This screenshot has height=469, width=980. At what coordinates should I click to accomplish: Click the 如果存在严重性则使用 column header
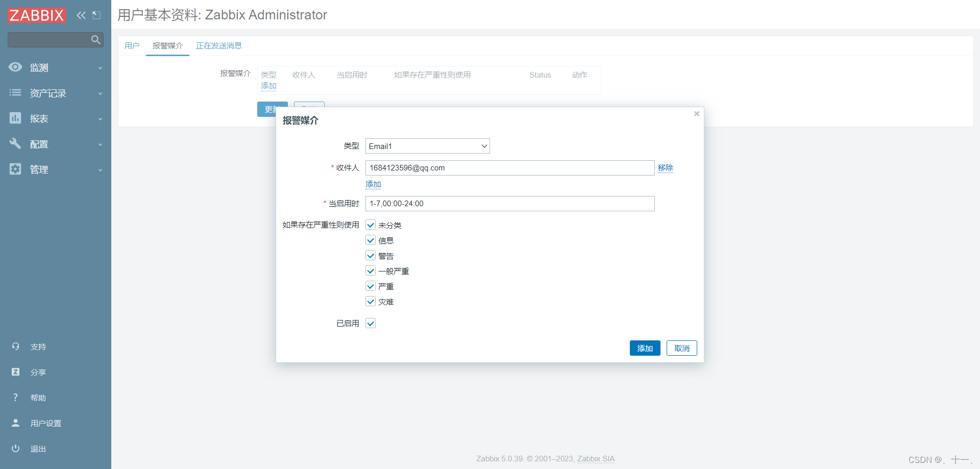432,75
